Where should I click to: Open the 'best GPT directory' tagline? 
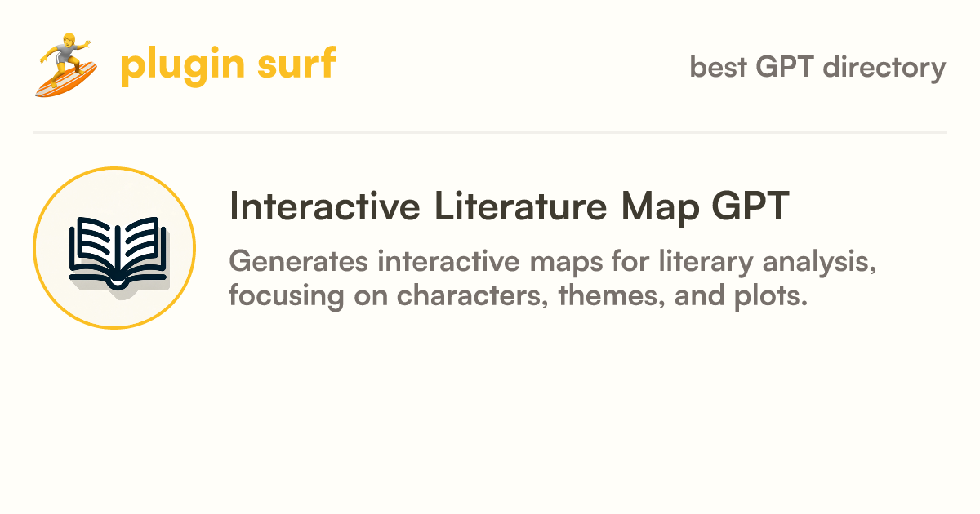coord(817,67)
